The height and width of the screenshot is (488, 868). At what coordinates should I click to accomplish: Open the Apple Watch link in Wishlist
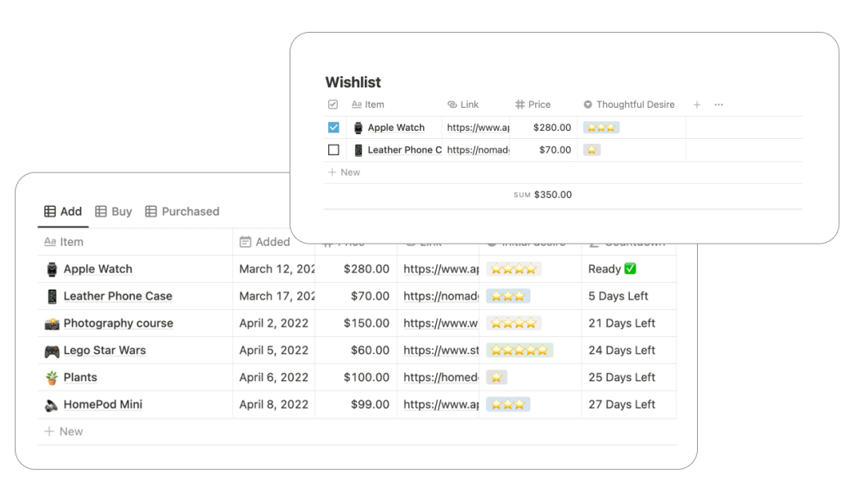pyautogui.click(x=478, y=128)
